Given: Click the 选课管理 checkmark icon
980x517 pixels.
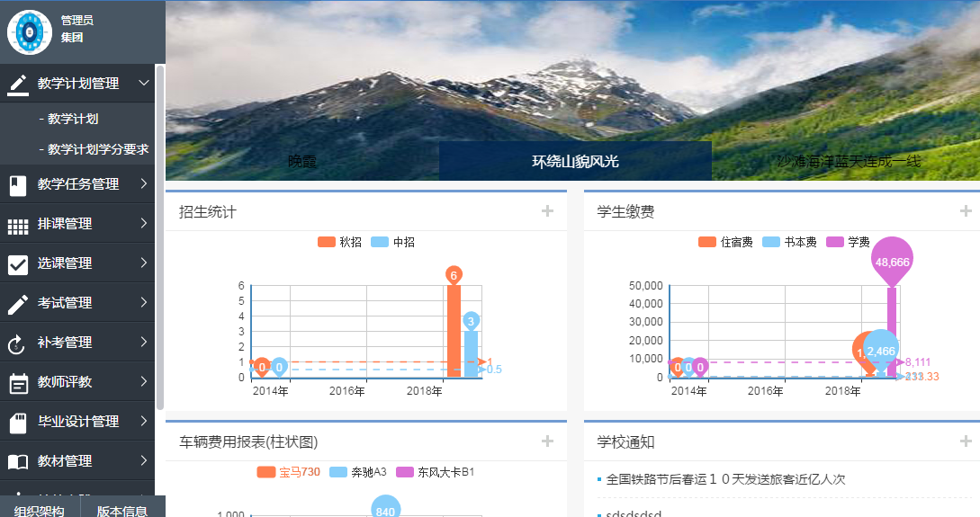Looking at the screenshot, I should tap(18, 264).
